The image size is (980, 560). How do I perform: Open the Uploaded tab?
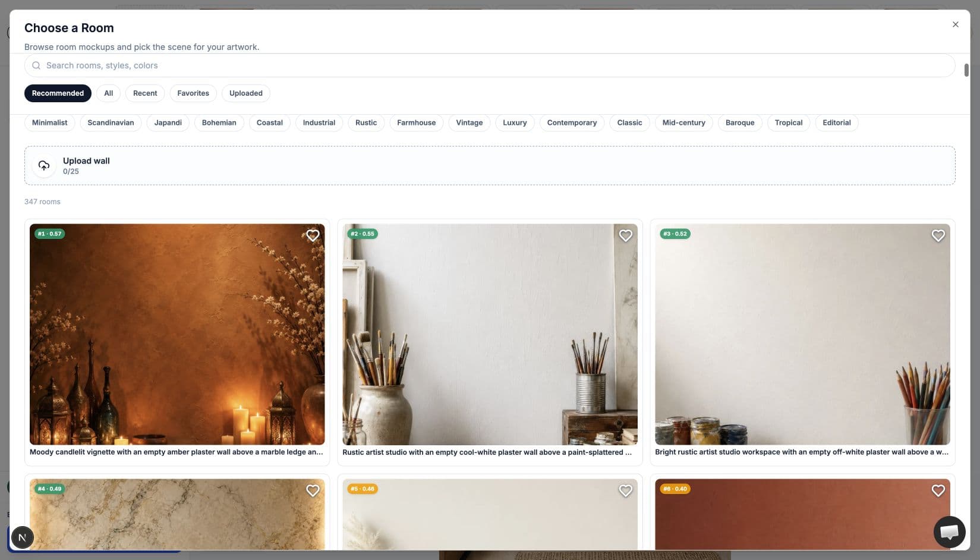(246, 93)
